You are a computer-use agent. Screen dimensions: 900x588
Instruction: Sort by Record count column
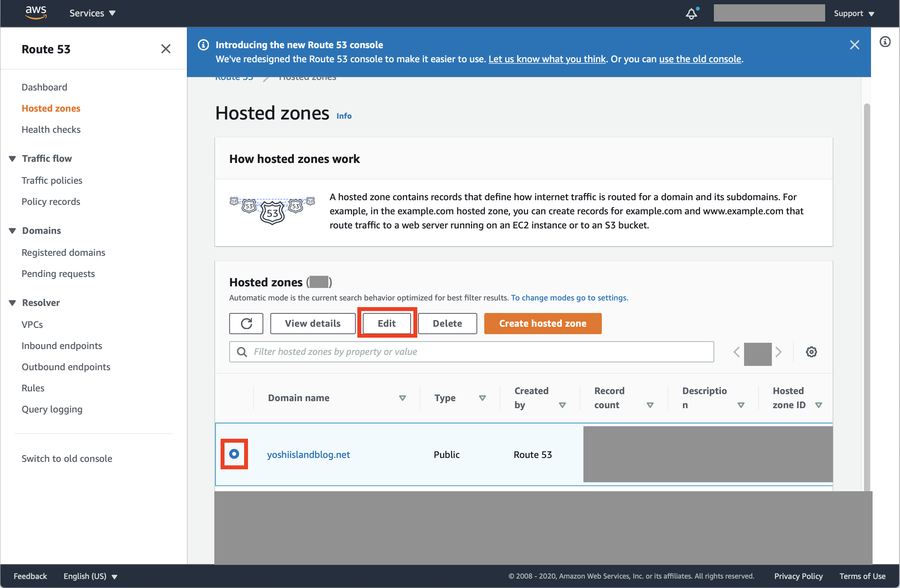tap(650, 405)
